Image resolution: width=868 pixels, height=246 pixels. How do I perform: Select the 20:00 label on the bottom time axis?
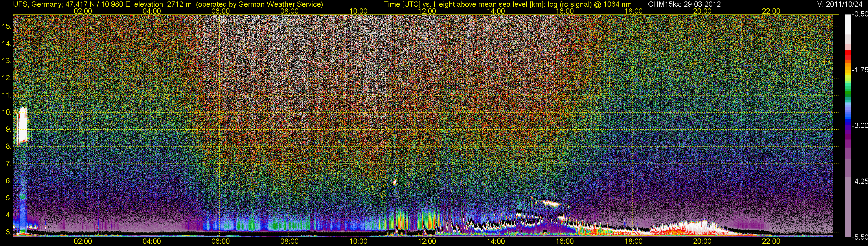pos(703,241)
